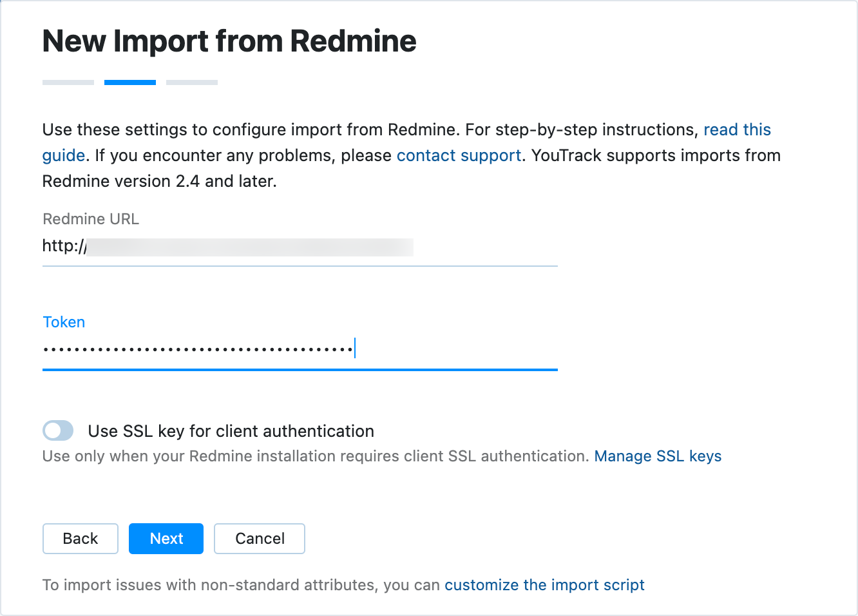The height and width of the screenshot is (616, 858).
Task: Click the Back button
Action: tap(80, 539)
